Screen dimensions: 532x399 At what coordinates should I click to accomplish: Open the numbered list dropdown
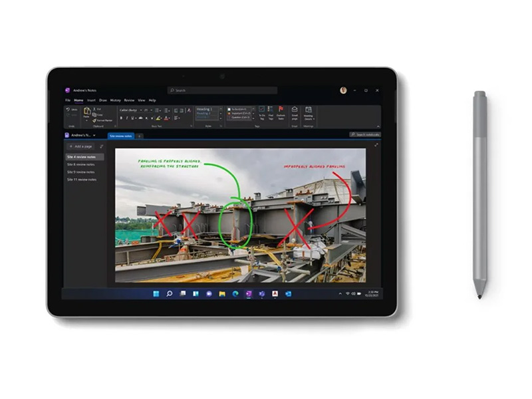pos(168,110)
